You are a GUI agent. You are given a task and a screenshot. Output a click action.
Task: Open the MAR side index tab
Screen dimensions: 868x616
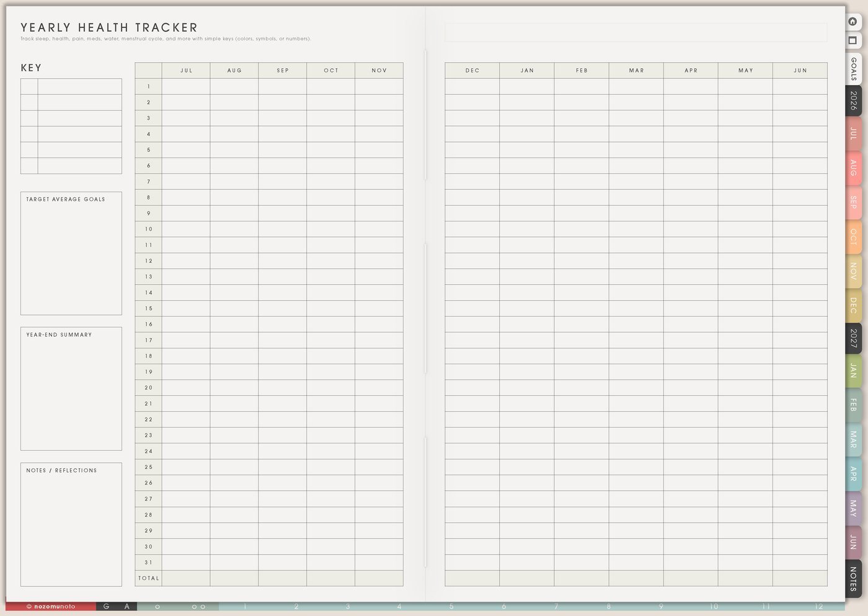(853, 440)
